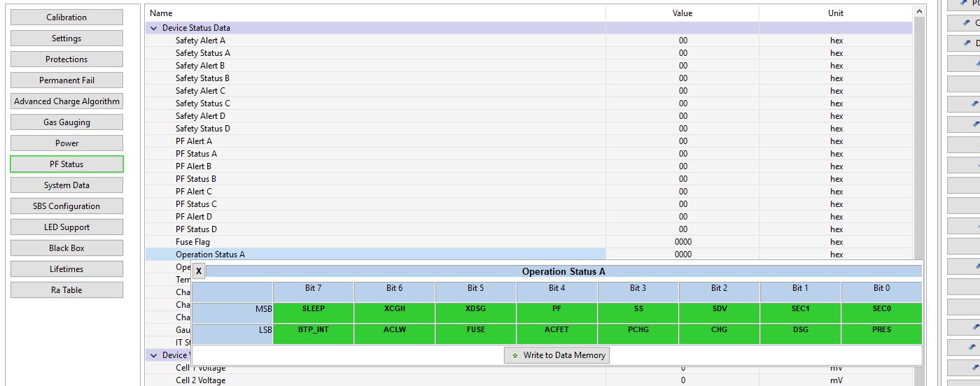Select the PF Alert D row
The height and width of the screenshot is (386, 980).
(x=529, y=217)
